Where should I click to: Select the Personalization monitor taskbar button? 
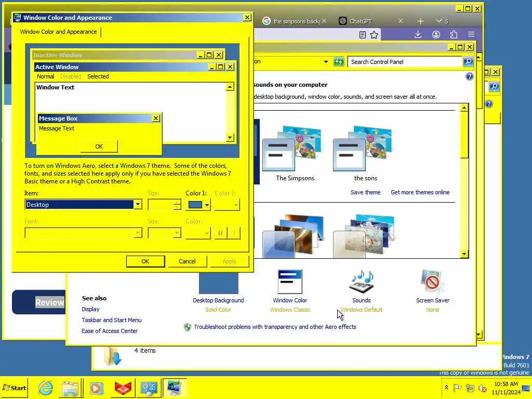coord(175,388)
